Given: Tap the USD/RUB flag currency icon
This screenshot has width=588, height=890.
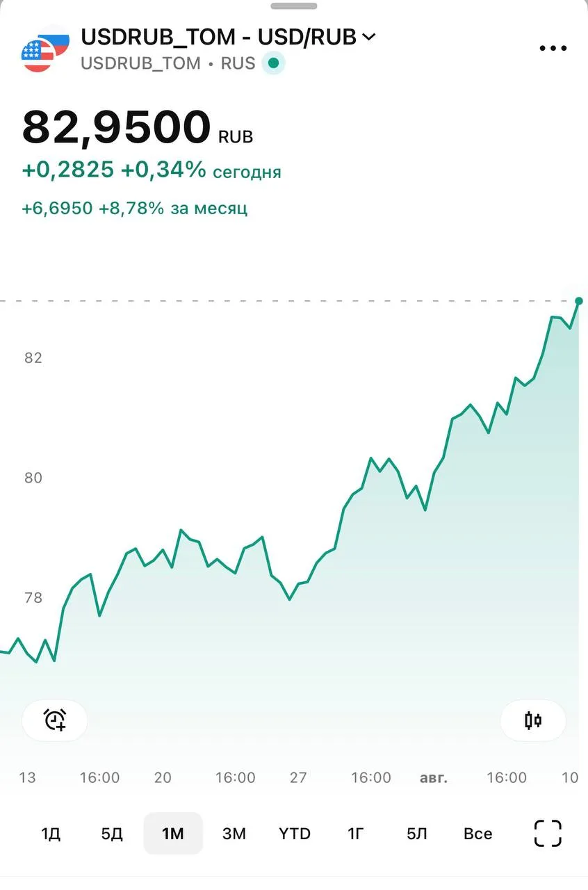Looking at the screenshot, I should tap(44, 48).
